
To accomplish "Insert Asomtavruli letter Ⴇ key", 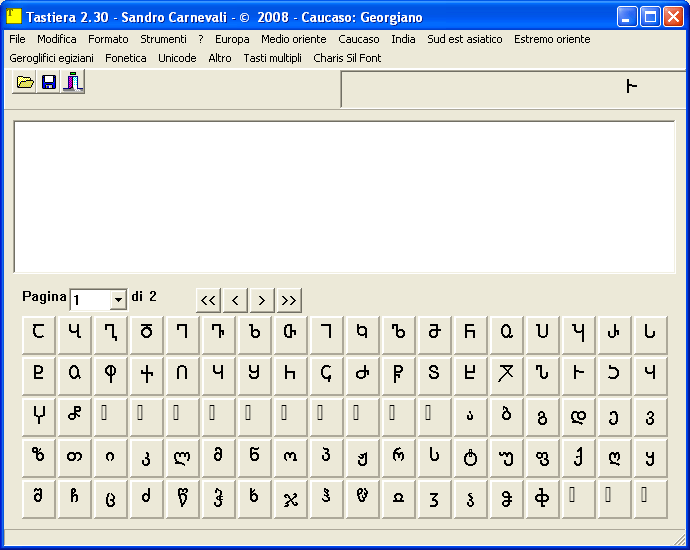I will (291, 334).
